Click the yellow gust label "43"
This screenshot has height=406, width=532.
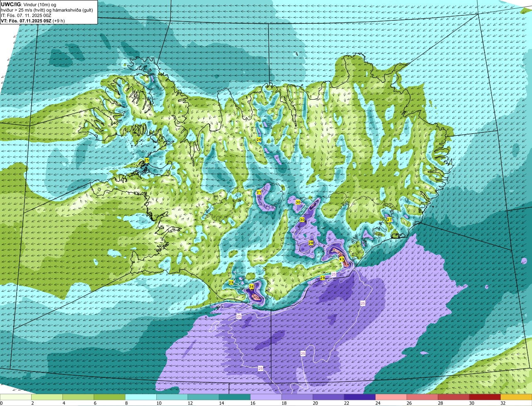342,259
